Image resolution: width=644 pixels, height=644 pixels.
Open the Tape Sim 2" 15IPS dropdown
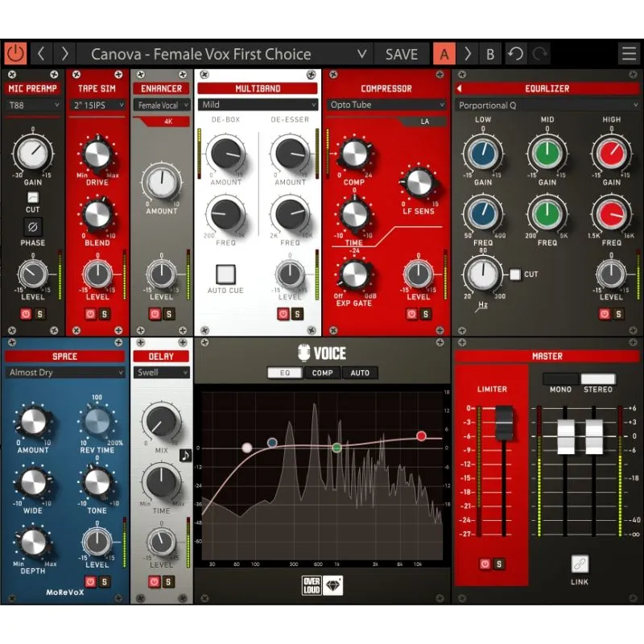pos(97,105)
